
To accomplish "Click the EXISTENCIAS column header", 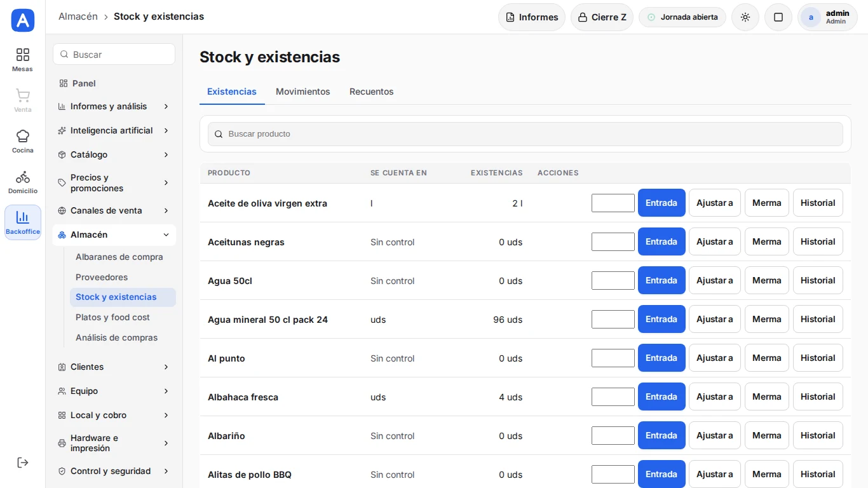I will pos(496,173).
